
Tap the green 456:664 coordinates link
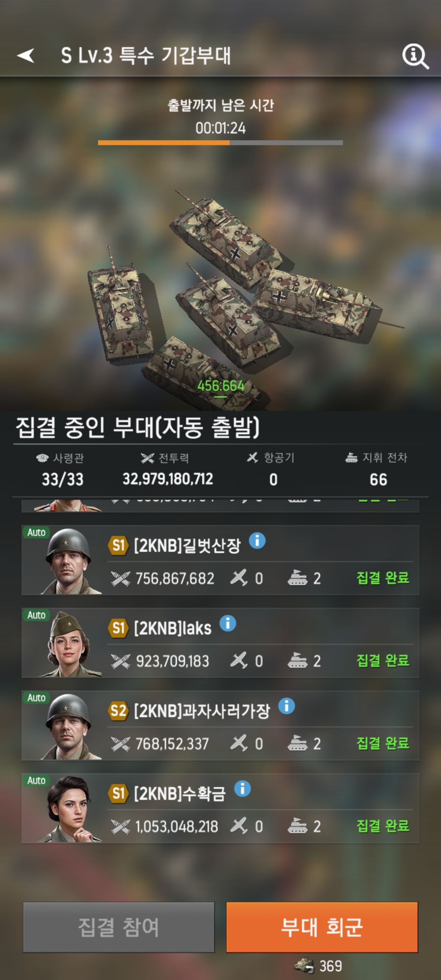click(220, 386)
